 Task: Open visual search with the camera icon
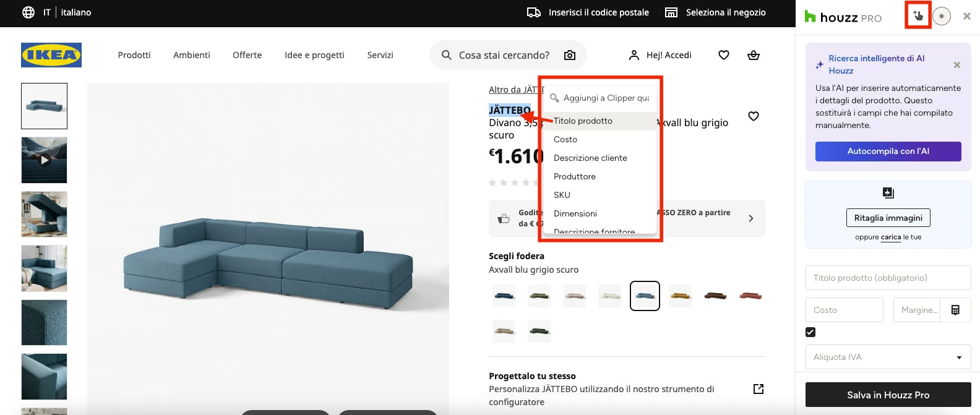click(570, 55)
